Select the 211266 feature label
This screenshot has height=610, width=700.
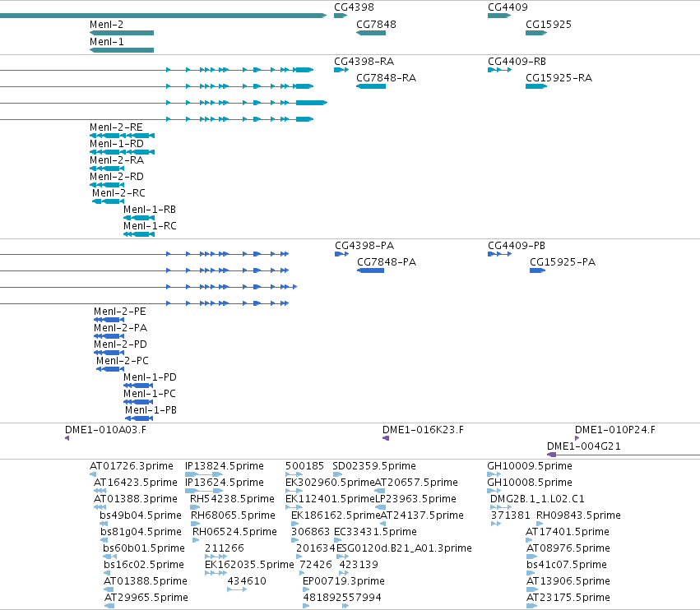(224, 549)
